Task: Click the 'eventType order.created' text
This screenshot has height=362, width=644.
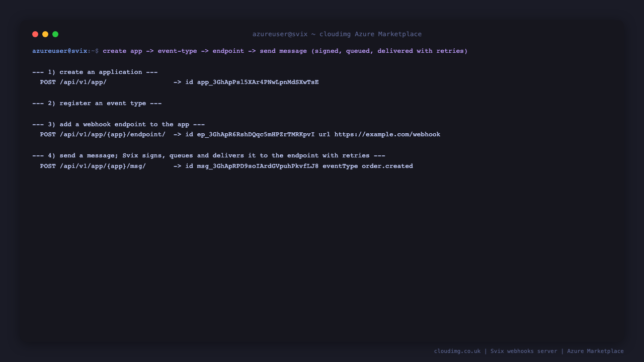Action: tap(368, 166)
